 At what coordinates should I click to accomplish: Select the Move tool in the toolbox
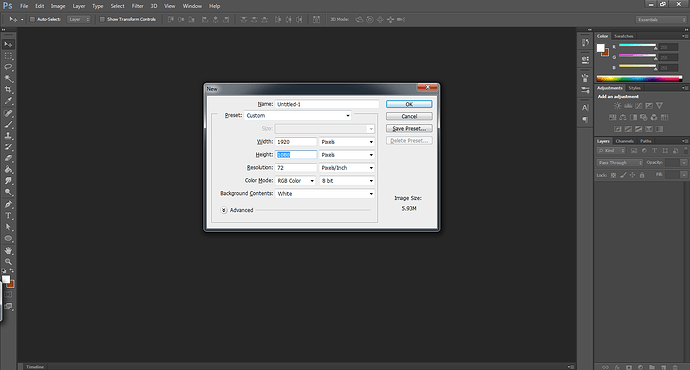pyautogui.click(x=8, y=44)
